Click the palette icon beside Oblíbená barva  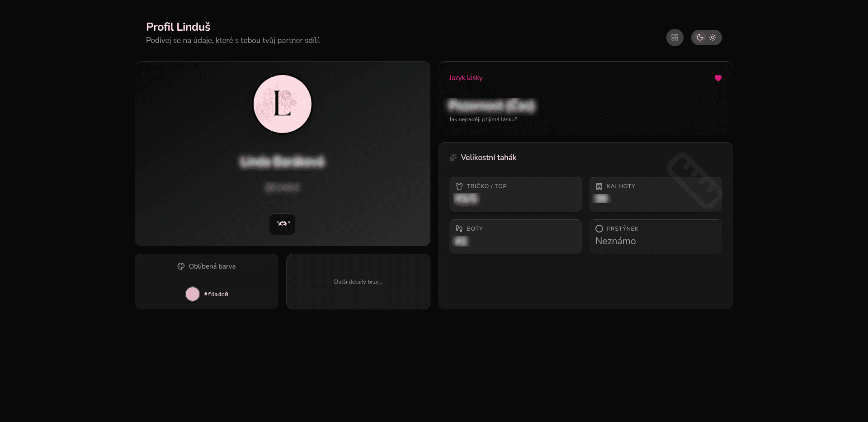(x=181, y=266)
